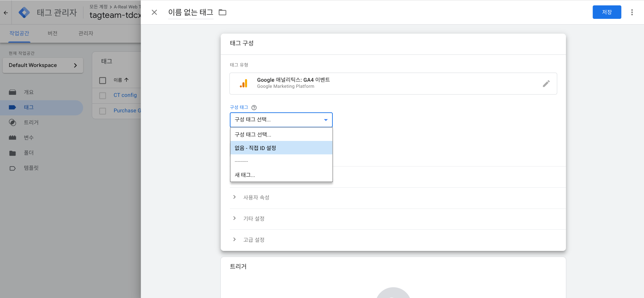Click the 태그 sidebar tag icon
The height and width of the screenshot is (298, 644).
pos(12,107)
